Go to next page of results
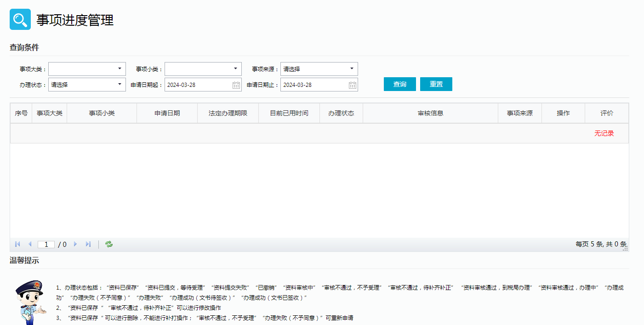Screen dimensions: 644x325 pos(75,244)
